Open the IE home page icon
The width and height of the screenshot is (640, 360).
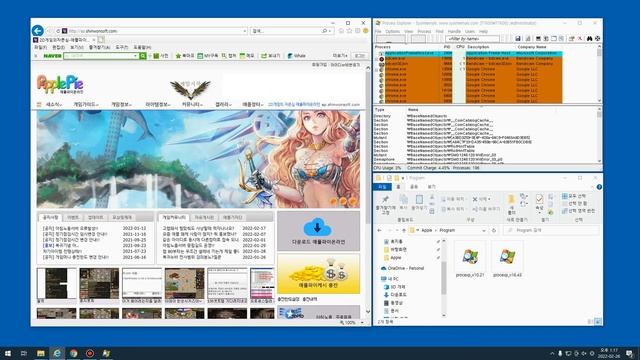[341, 31]
